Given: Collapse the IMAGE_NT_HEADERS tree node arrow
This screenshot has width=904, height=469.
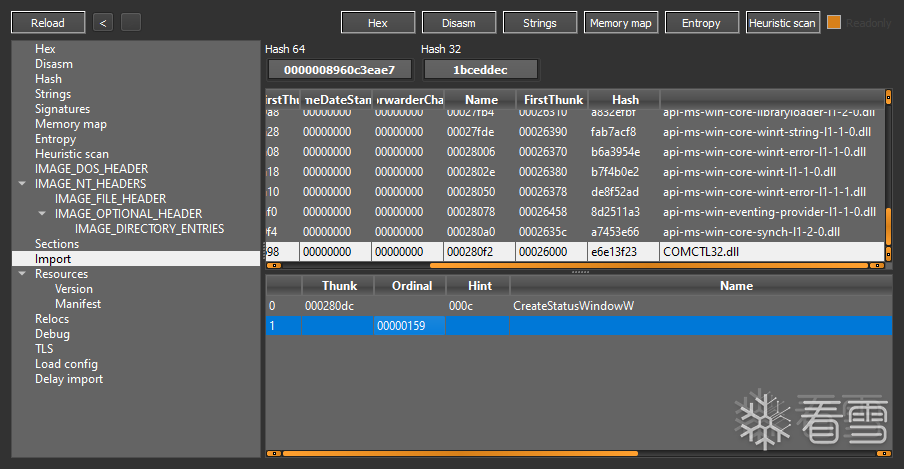Looking at the screenshot, I should [22, 183].
